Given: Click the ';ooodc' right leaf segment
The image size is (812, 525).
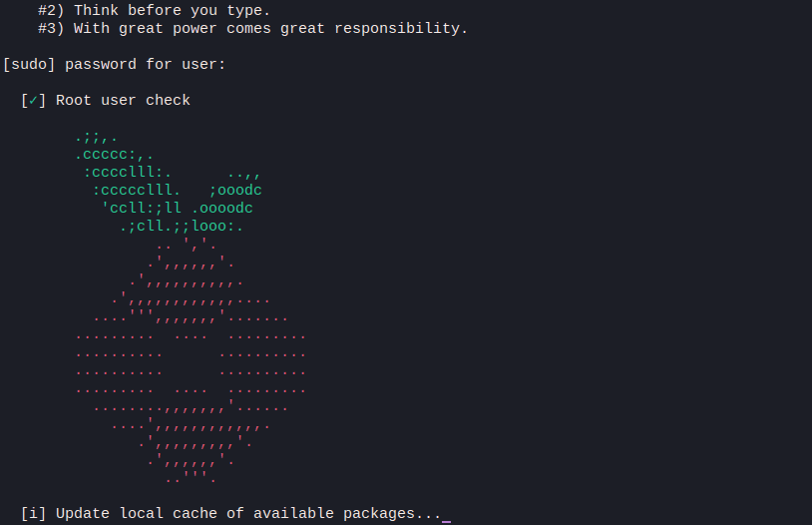Looking at the screenshot, I should 235,191.
